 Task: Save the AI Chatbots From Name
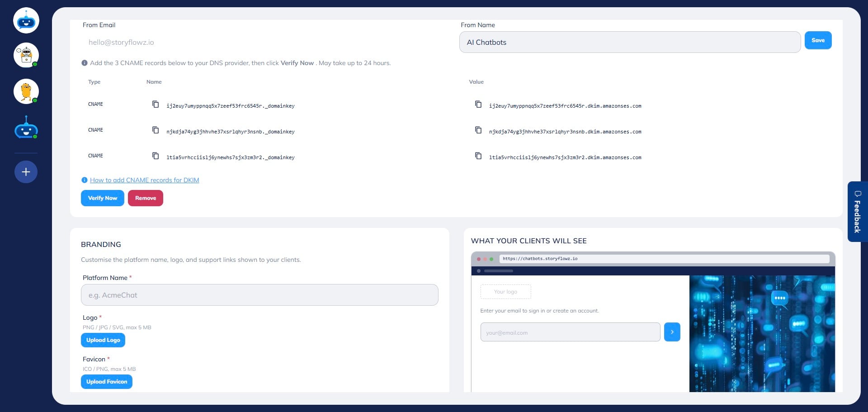[818, 40]
